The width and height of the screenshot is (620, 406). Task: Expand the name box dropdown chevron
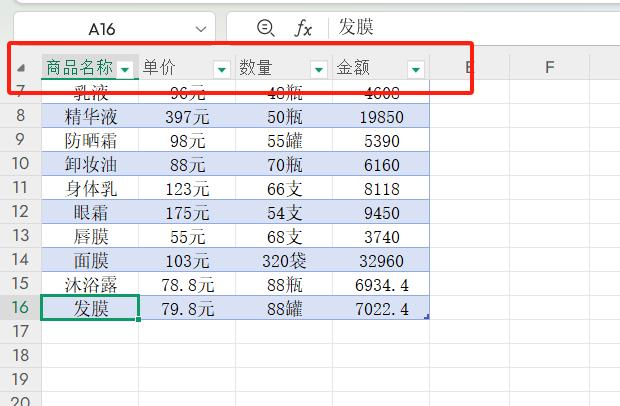pos(201,29)
